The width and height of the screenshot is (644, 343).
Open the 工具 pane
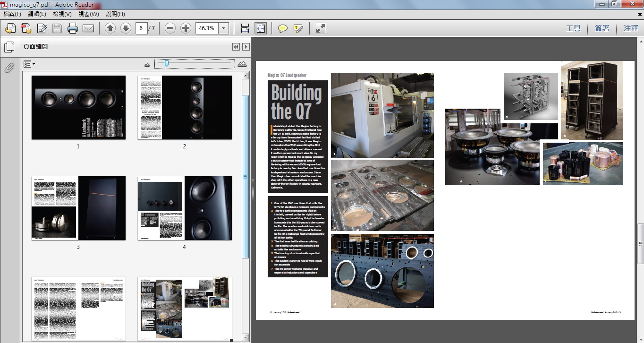(573, 28)
